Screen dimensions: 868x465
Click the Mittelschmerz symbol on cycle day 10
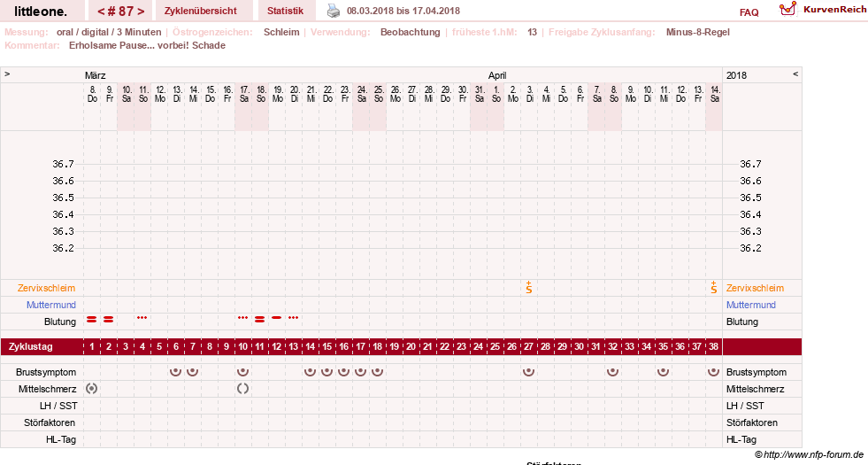242,389
